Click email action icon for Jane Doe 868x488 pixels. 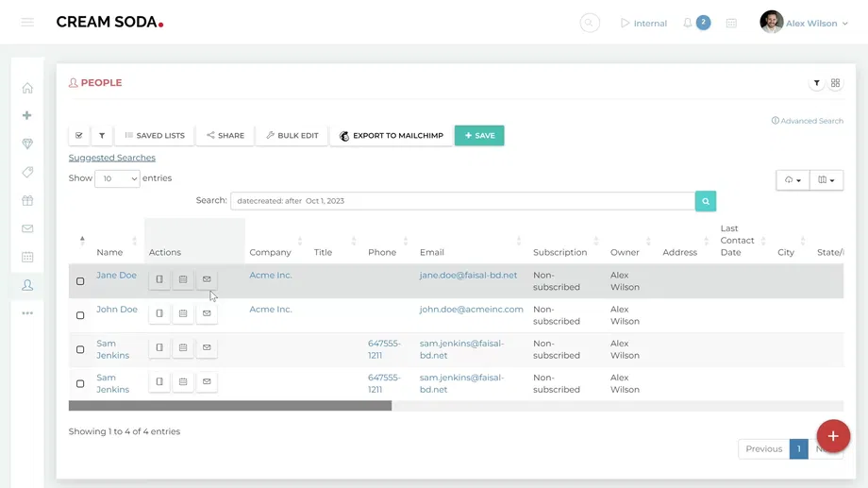[x=207, y=279]
